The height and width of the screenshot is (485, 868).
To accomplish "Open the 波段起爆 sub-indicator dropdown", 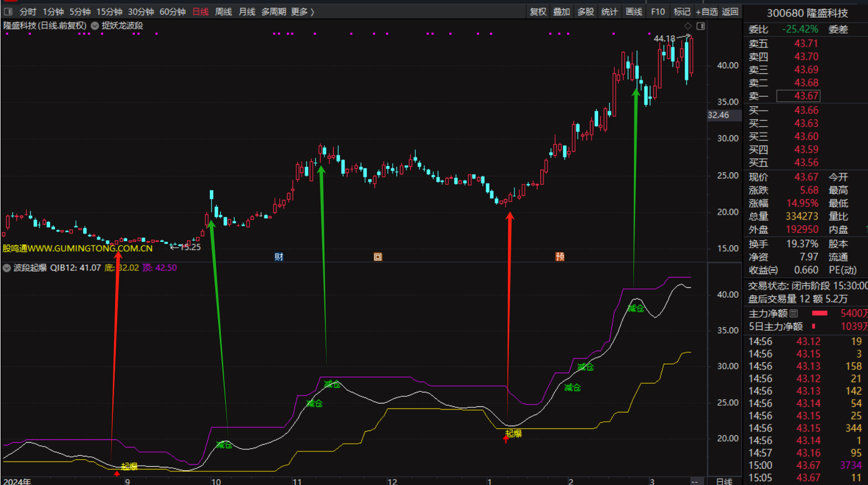I will click(7, 268).
